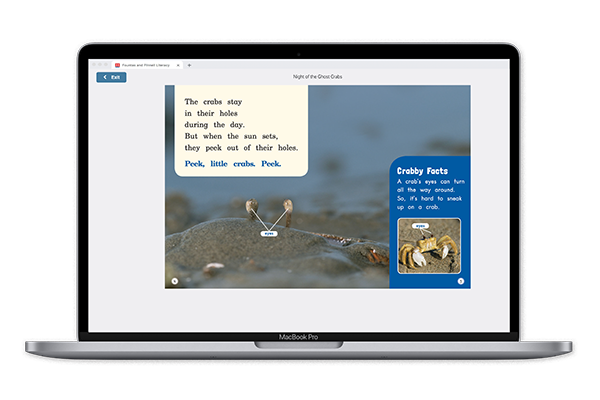Click the left page number circle
The image size is (600, 400).
174,281
